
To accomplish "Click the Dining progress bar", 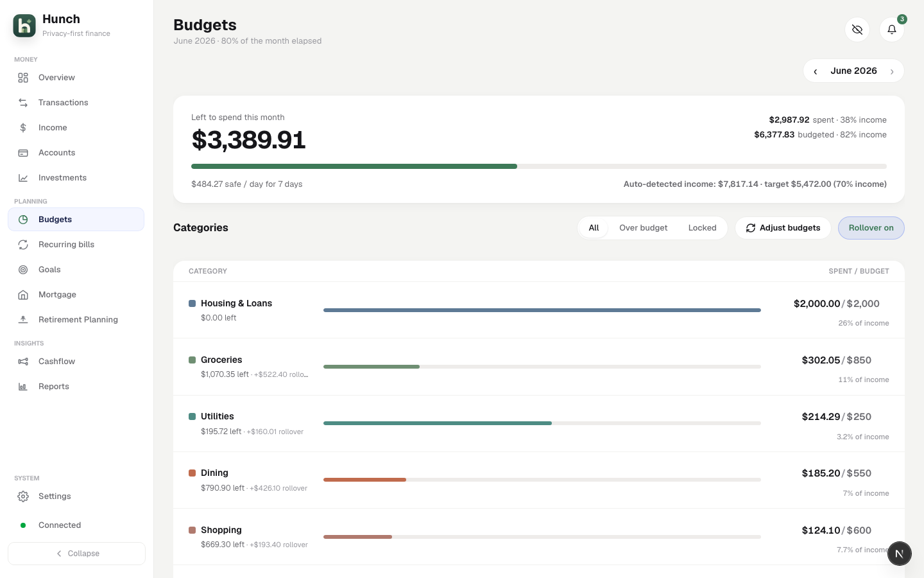I will click(x=542, y=480).
